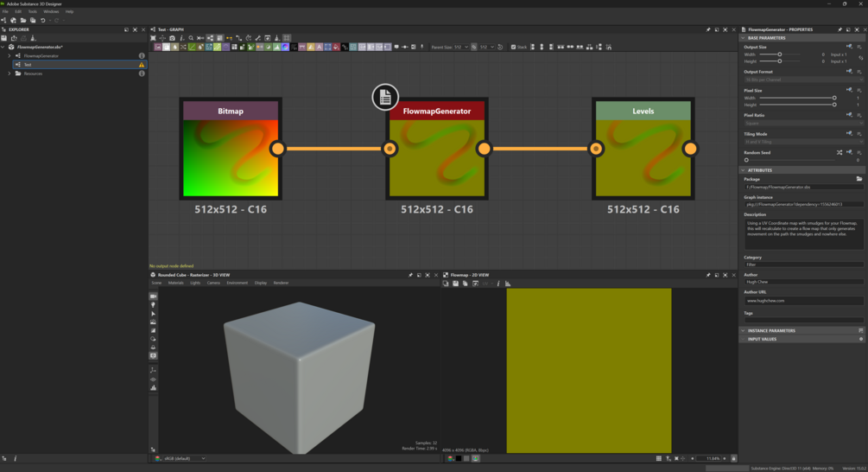868x472 pixels.
Task: Browse Package path folder icon
Action: 859,179
